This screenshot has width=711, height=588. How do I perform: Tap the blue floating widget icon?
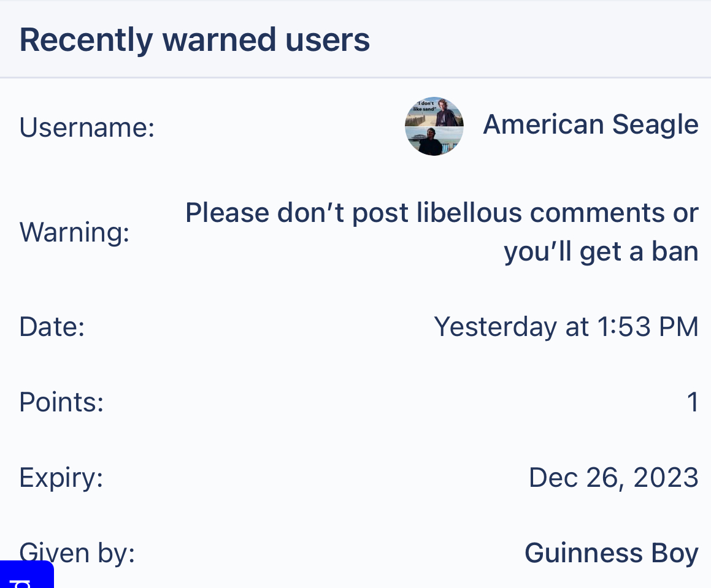click(27, 575)
